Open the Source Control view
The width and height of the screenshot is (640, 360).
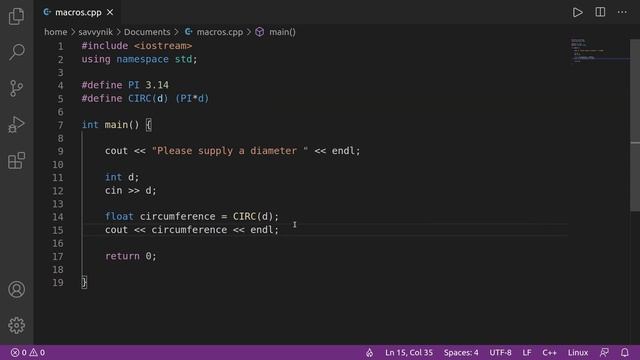point(16,88)
